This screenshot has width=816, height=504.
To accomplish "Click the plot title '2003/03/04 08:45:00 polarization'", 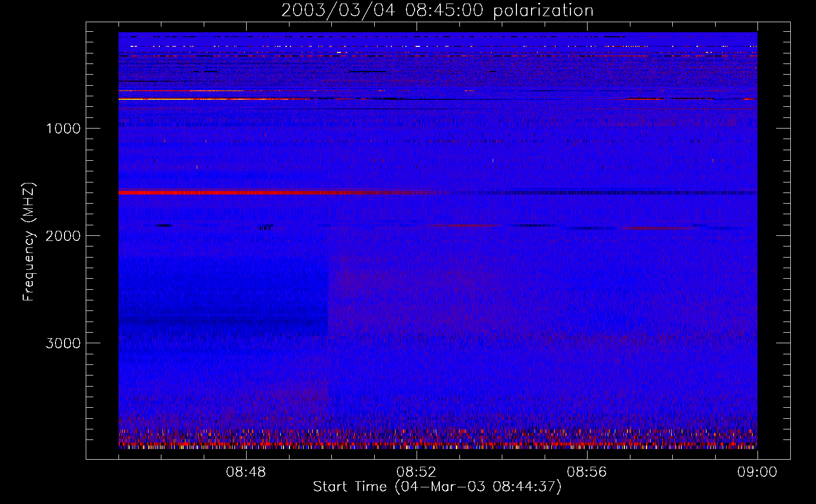I will pyautogui.click(x=437, y=11).
